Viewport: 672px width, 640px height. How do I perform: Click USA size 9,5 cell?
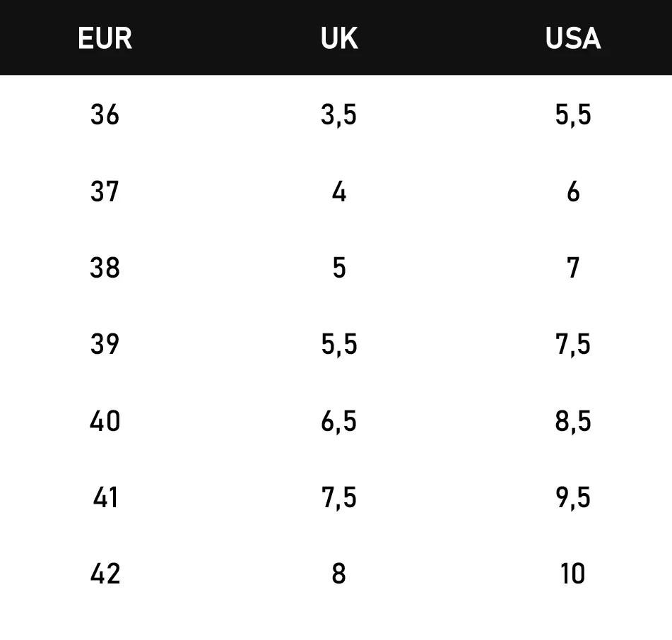pos(572,497)
